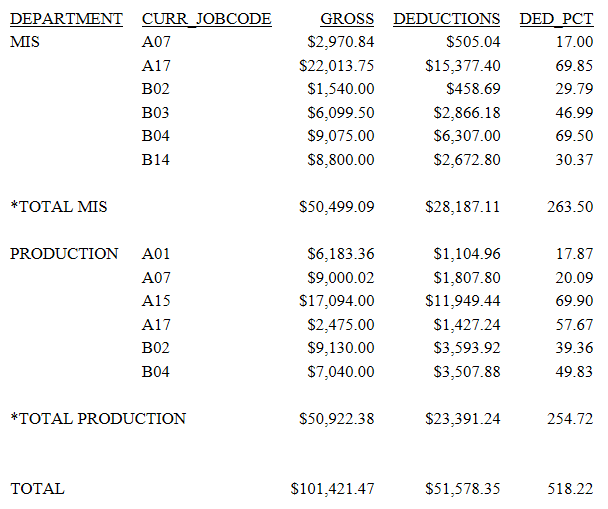The width and height of the screenshot is (608, 509).
Task: Click the *TOTAL MIS row label
Action: [59, 207]
